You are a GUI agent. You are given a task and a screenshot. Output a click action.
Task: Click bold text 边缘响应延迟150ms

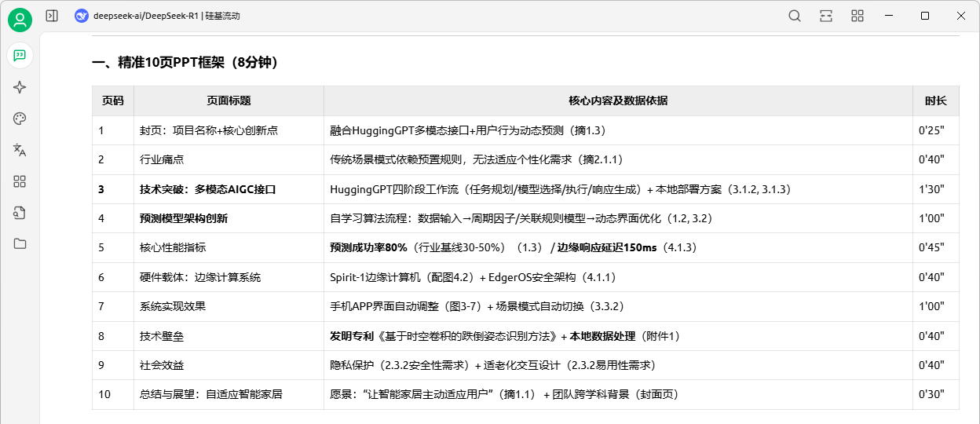607,247
